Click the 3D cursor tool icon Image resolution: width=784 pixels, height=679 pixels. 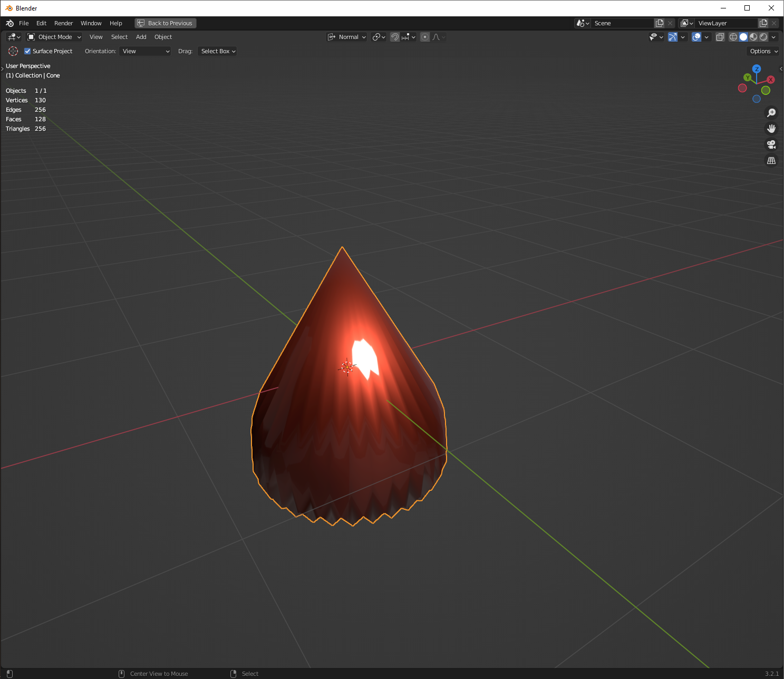click(13, 51)
